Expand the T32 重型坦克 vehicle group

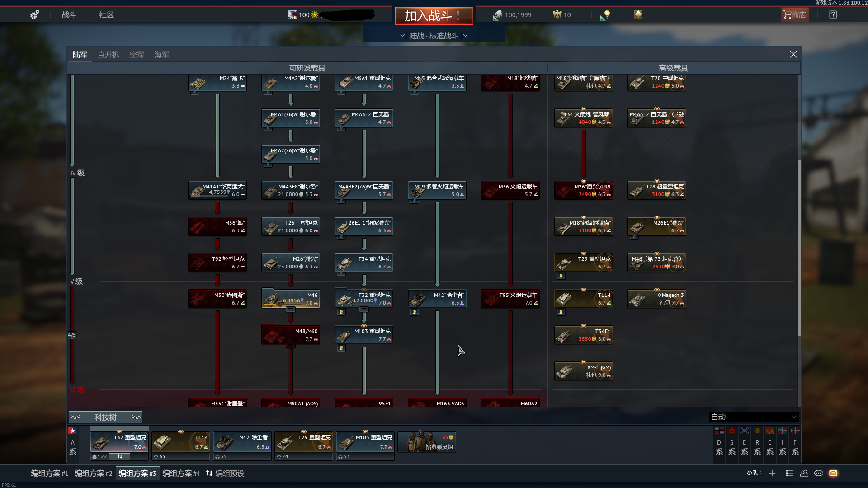364,310
